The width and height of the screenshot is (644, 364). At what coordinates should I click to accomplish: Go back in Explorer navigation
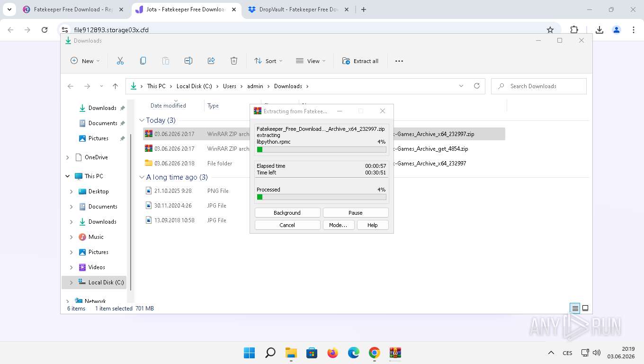point(71,86)
